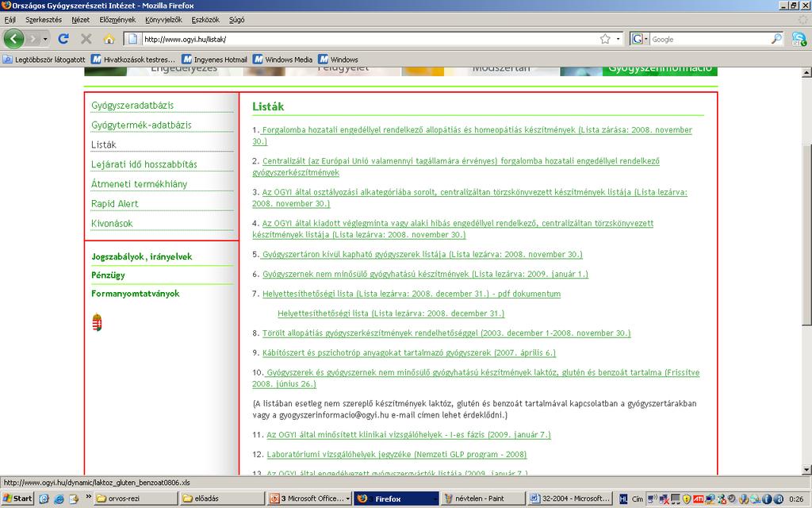Reload the page with the Refresh icon
This screenshot has width=812, height=508.
coord(63,39)
